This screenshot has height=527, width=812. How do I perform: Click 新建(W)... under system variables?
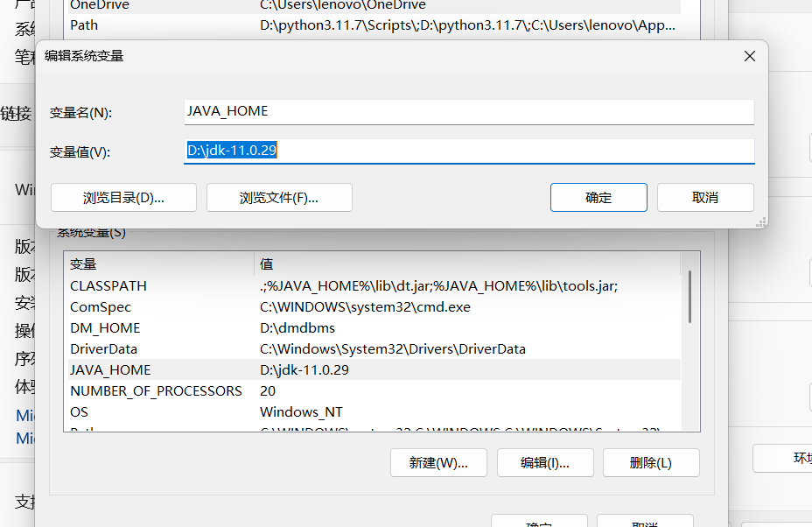point(438,463)
